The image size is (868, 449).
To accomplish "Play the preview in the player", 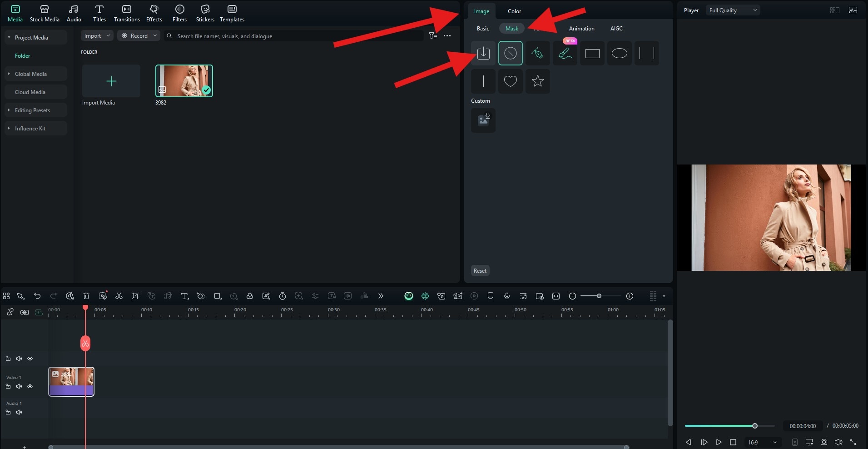I will (x=719, y=442).
